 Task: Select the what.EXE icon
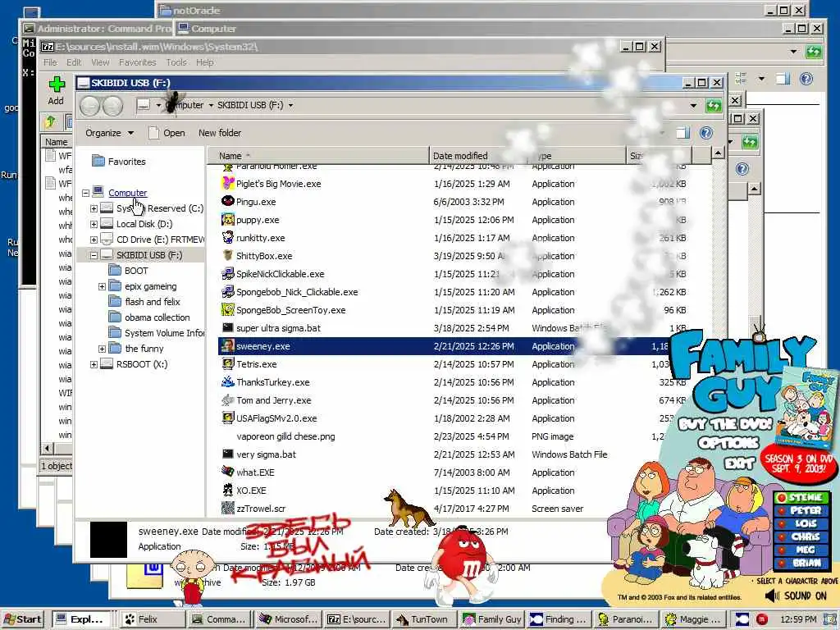228,472
